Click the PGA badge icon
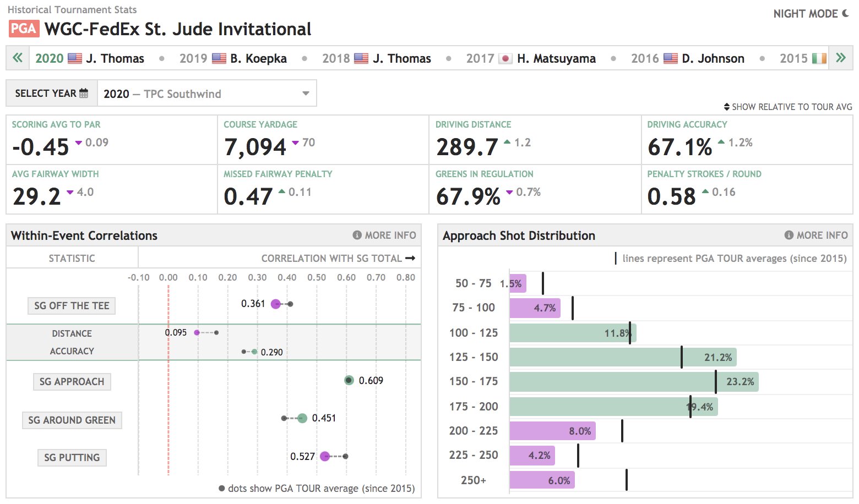 [x=24, y=28]
